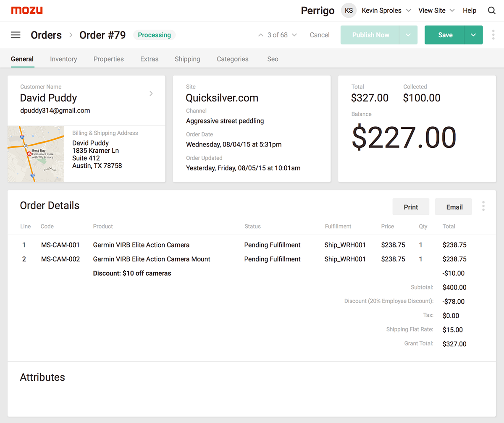The height and width of the screenshot is (423, 504).
Task: Click the Cancel link
Action: pyautogui.click(x=320, y=35)
